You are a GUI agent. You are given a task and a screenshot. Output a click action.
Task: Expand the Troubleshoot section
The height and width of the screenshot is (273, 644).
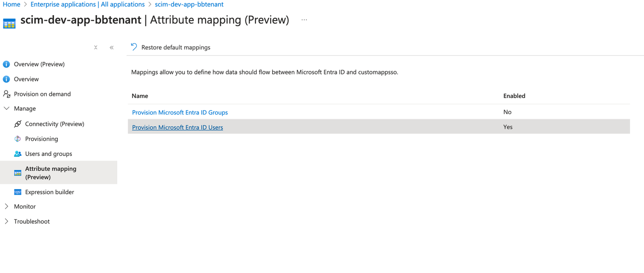pos(7,222)
